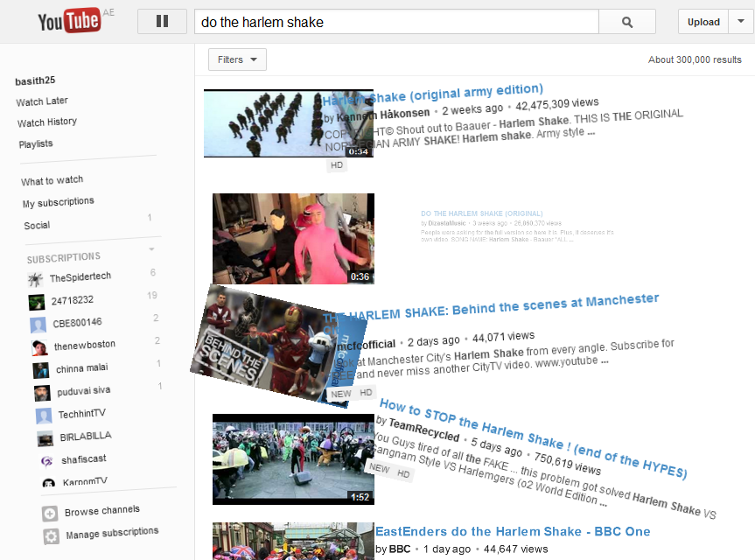
Task: Open EastEnders do the Harlem Shake link
Action: [x=513, y=531]
